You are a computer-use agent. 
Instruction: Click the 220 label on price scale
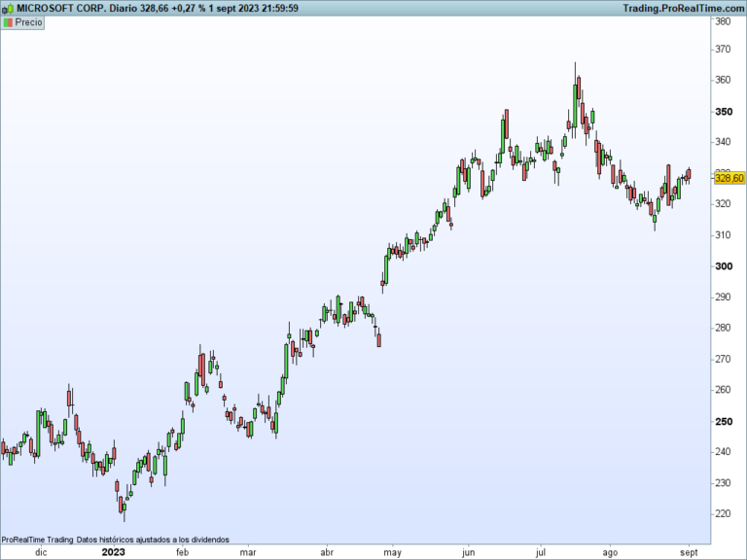coord(723,513)
